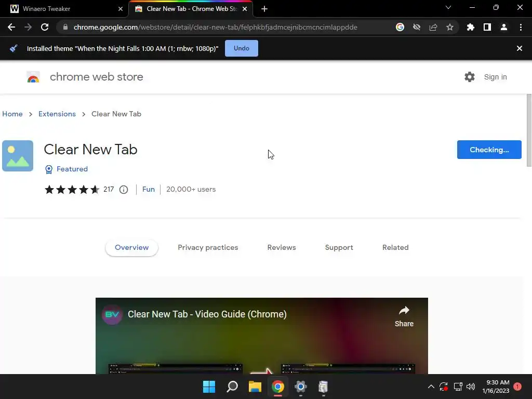Dismiss the theme installed infobar
Viewport: 532px width, 399px height.
[x=519, y=48]
